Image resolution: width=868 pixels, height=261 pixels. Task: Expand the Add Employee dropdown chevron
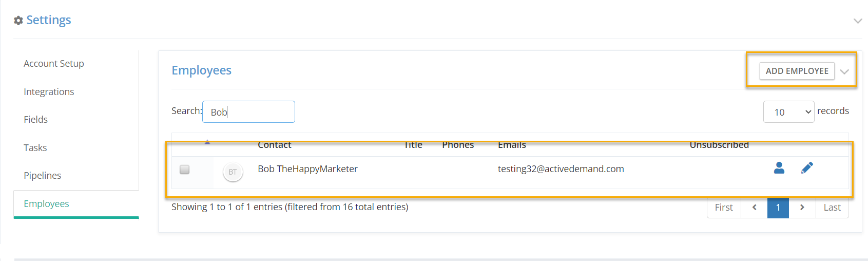[x=844, y=71]
